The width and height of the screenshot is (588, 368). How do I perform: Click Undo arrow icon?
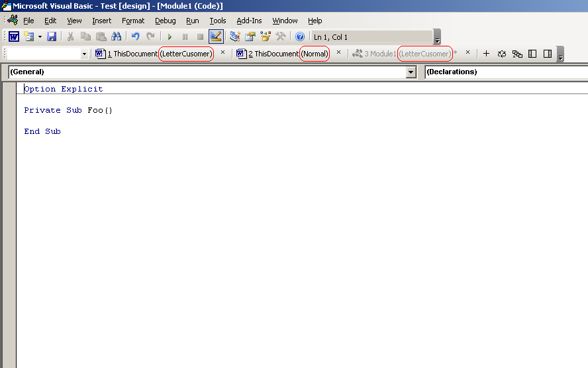point(135,36)
